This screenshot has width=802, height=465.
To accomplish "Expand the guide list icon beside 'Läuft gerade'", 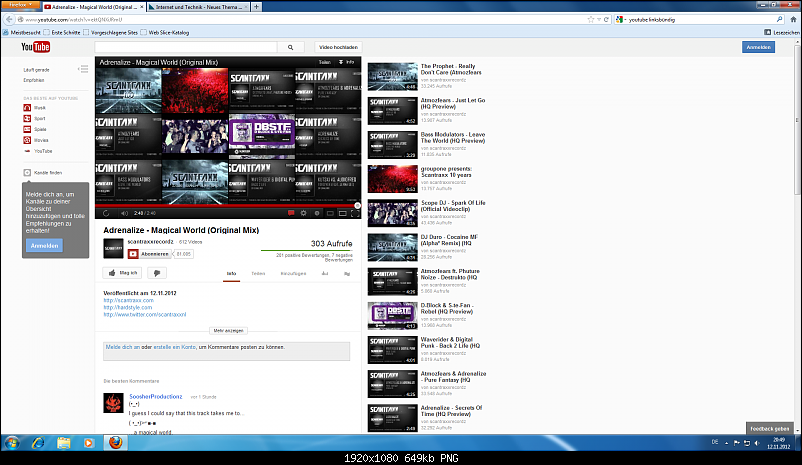I will pyautogui.click(x=82, y=69).
